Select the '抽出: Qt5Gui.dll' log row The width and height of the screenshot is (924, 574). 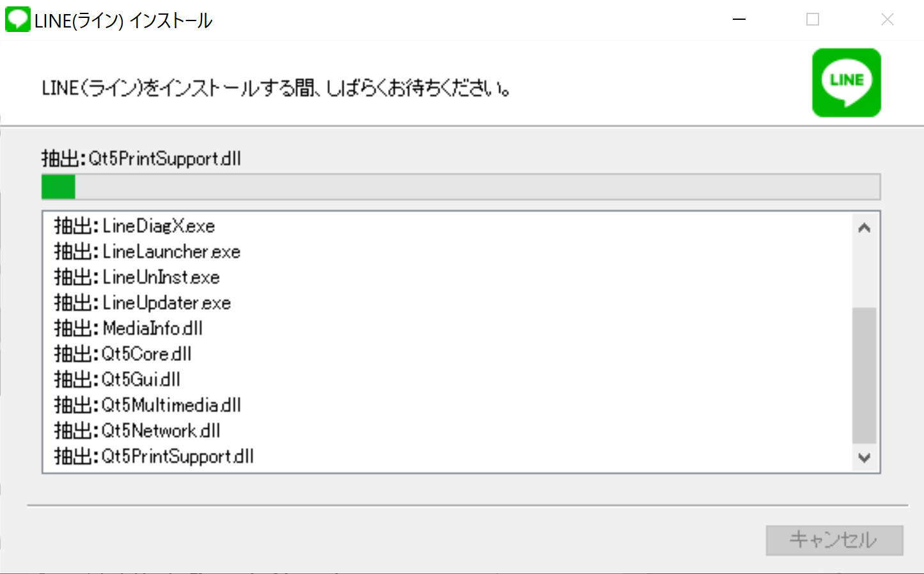(447, 379)
